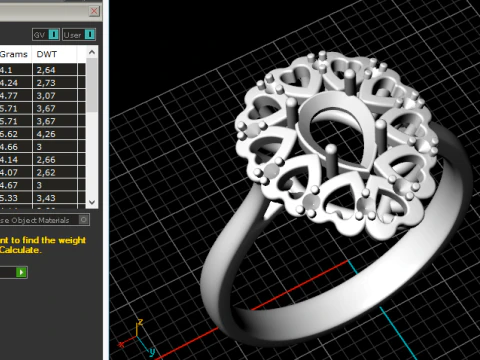Click the pear-shaped center stone setting
The height and width of the screenshot is (360, 480).
click(337, 132)
